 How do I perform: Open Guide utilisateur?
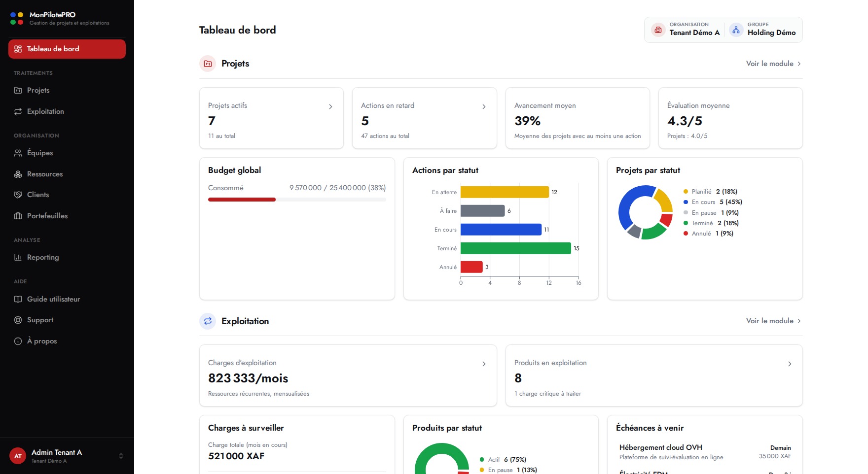click(67, 299)
